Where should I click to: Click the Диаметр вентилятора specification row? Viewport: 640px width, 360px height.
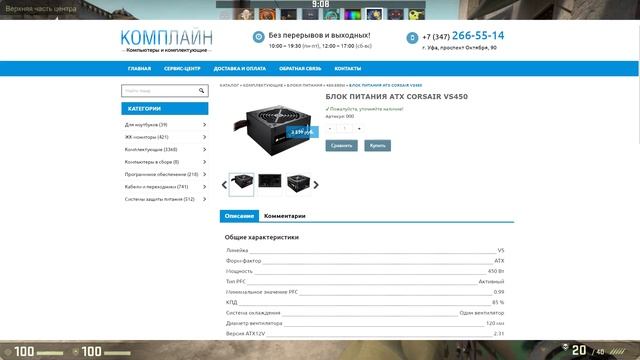point(365,323)
